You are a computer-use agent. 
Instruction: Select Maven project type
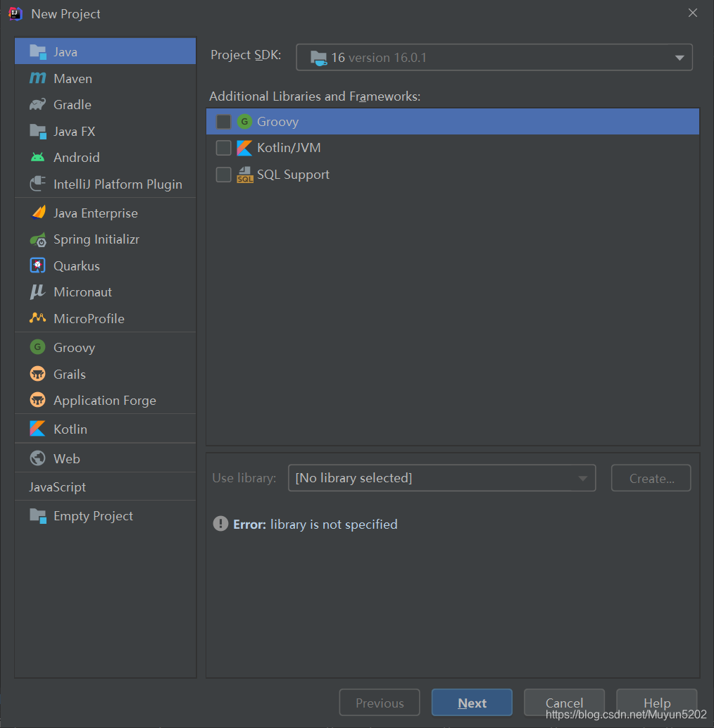click(x=106, y=78)
